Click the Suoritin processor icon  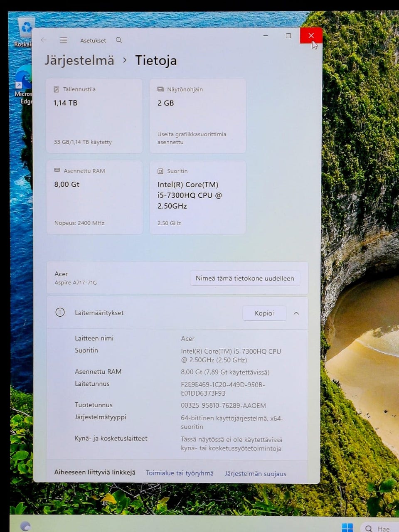point(160,171)
